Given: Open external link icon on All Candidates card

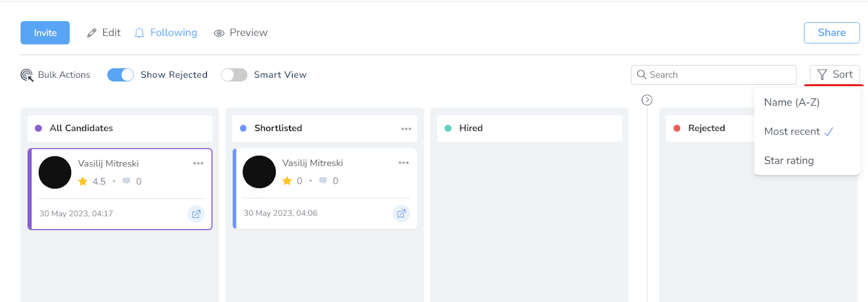Looking at the screenshot, I should click(196, 214).
